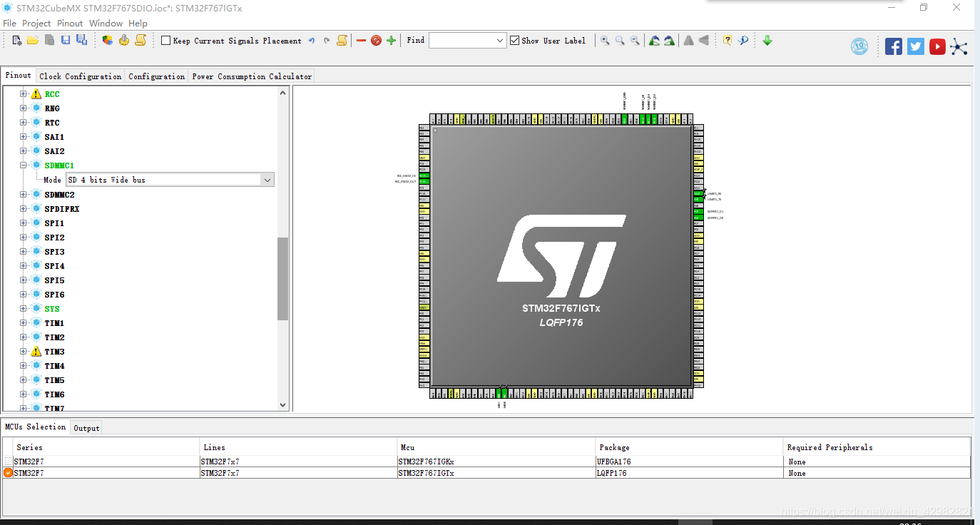
Task: Click the peripheral tree scroll down arrow
Action: coord(282,405)
